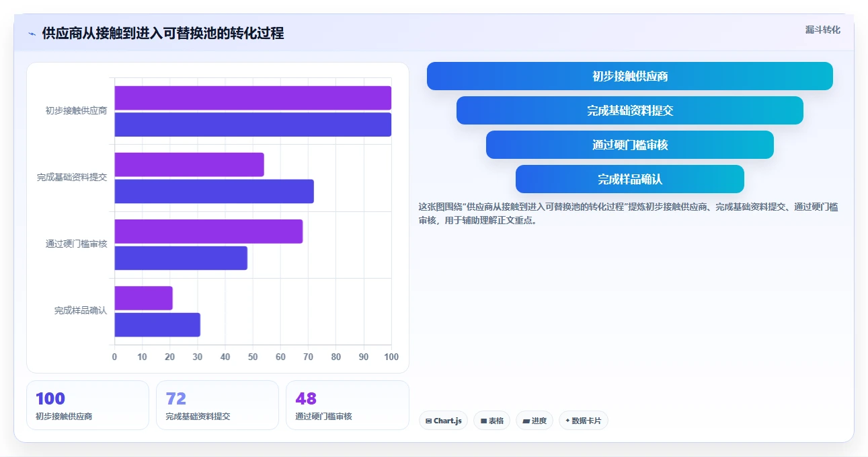
Task: Click the lightning icon beside the title
Action: (32, 34)
